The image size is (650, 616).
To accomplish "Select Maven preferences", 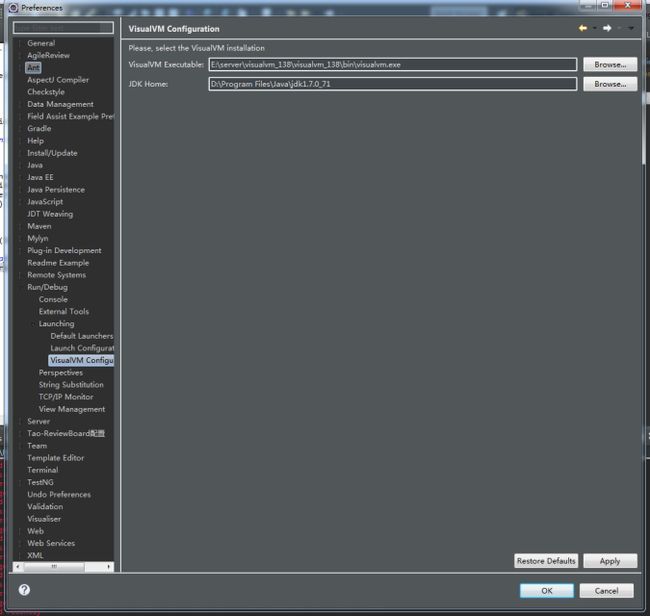I will pyautogui.click(x=39, y=226).
